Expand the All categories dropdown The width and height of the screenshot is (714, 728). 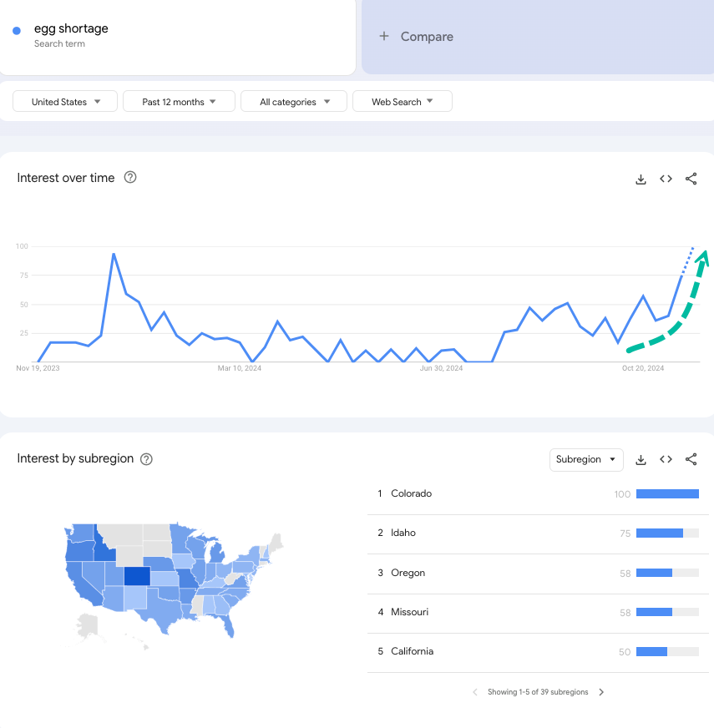(292, 102)
